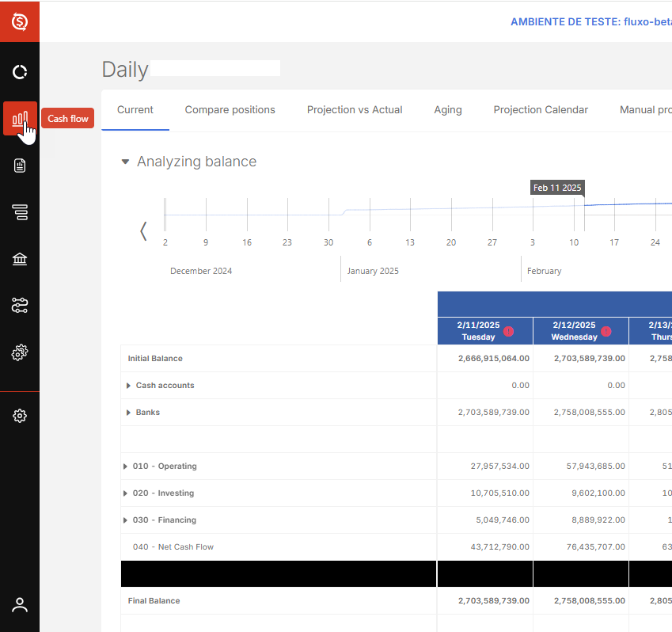Expand the 030 - Financing row
672x632 pixels.
[x=126, y=520]
